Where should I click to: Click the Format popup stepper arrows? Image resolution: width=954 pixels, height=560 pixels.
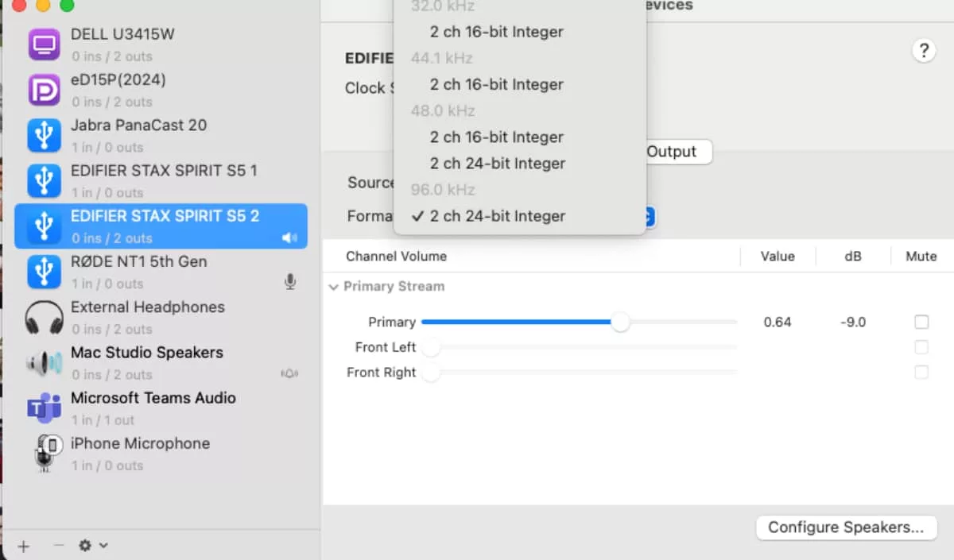[x=649, y=216]
